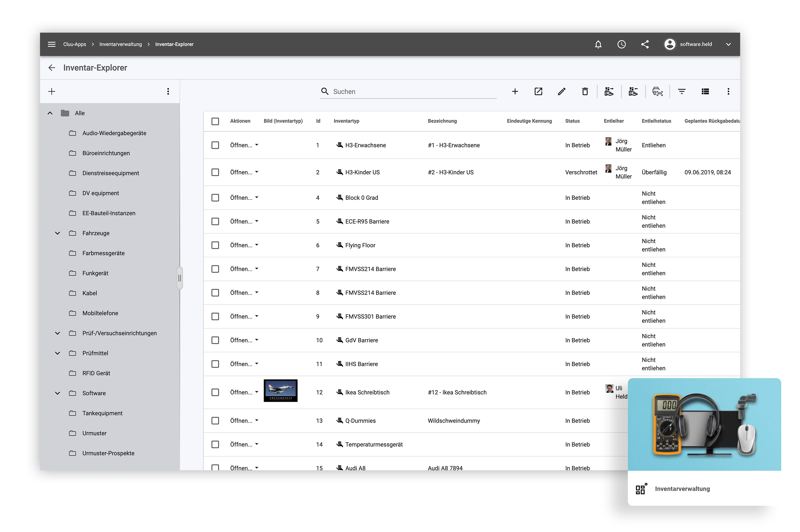Click the pencil edit icon in toolbar
This screenshot has width=800, height=532.
point(561,91)
